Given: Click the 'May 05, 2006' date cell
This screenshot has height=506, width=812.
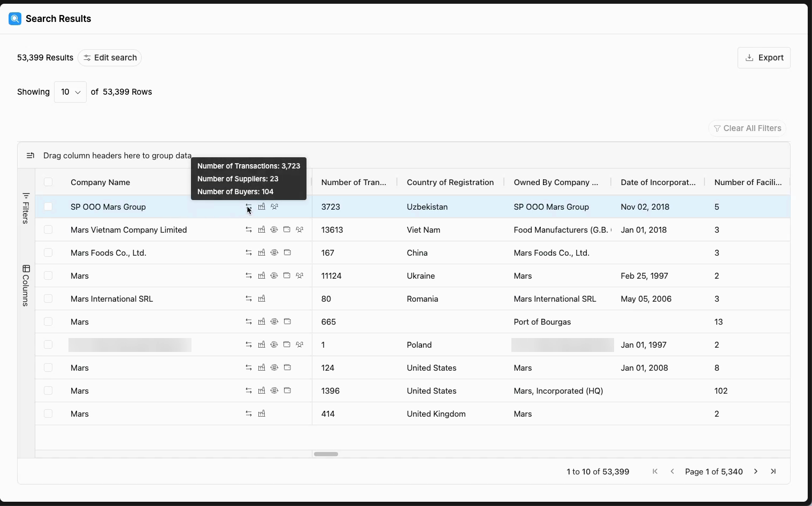Looking at the screenshot, I should (x=646, y=298).
